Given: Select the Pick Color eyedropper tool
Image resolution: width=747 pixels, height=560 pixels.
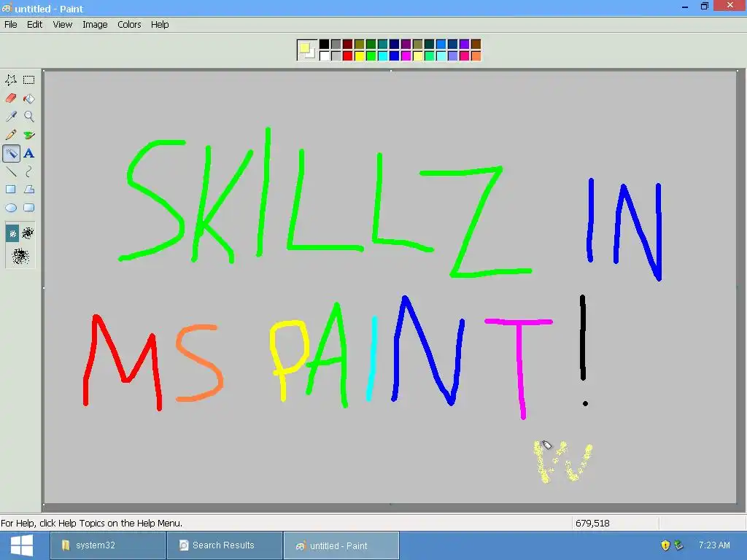Looking at the screenshot, I should point(11,116).
